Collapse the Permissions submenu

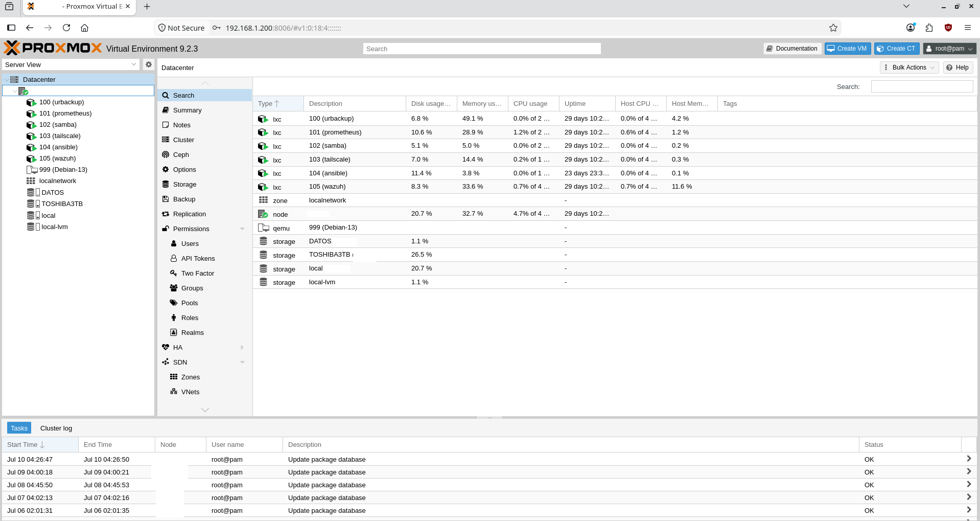242,229
